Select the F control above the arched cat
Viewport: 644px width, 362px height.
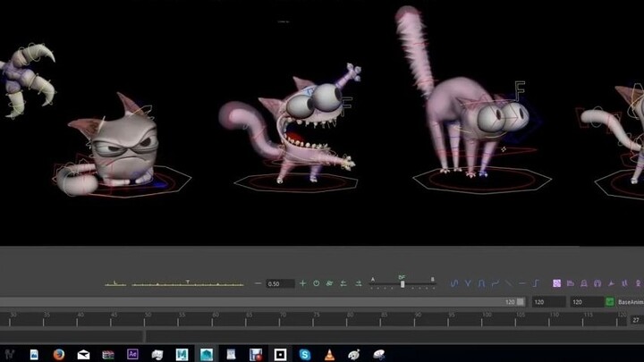(x=520, y=90)
